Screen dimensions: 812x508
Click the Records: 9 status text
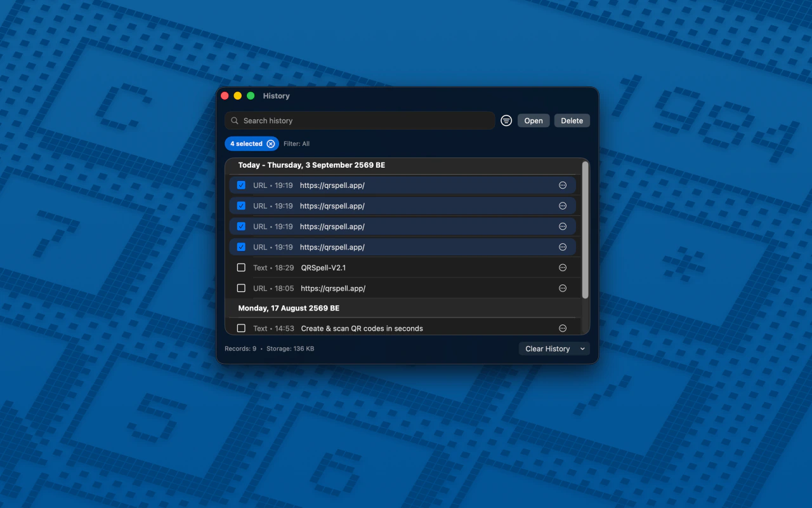click(x=240, y=349)
